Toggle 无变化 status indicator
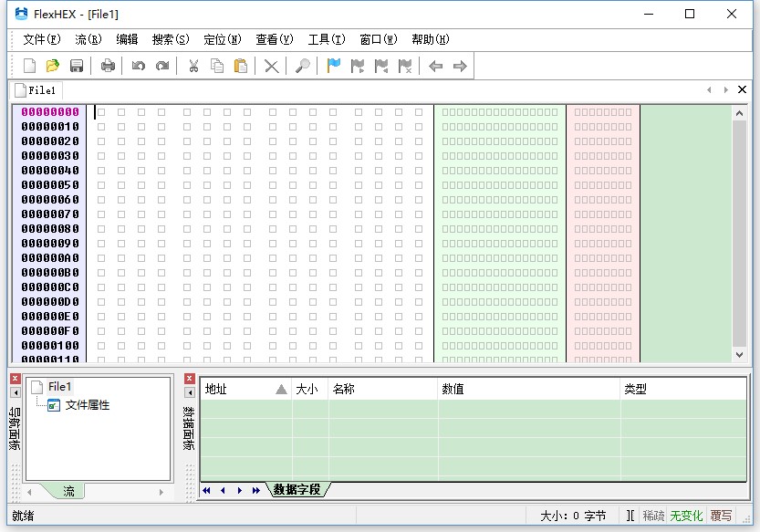Viewport: 760px width, 532px height. [689, 515]
